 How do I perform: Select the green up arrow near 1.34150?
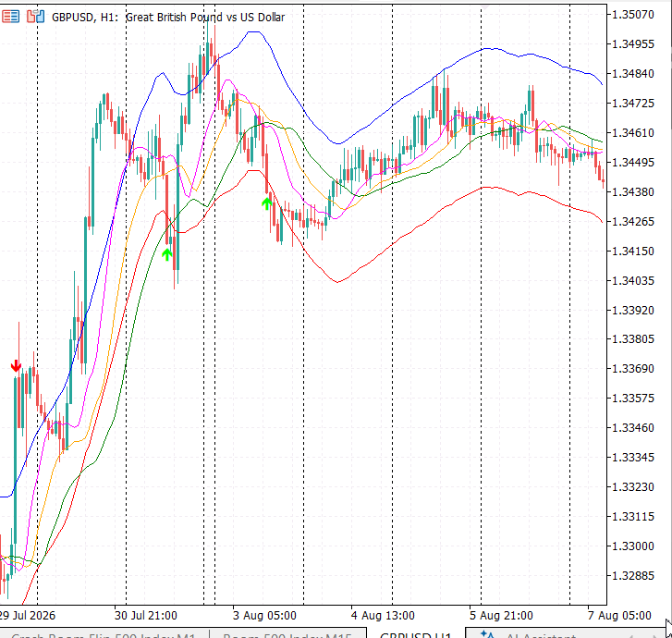coord(167,254)
